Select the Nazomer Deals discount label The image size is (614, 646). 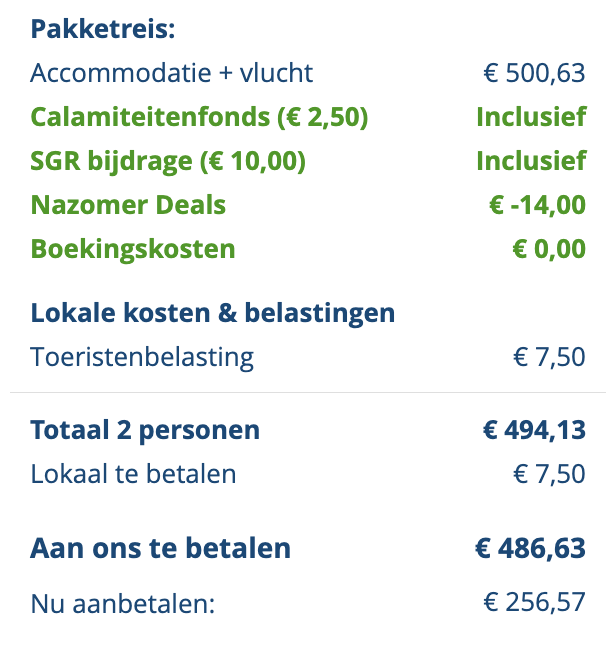click(x=128, y=205)
